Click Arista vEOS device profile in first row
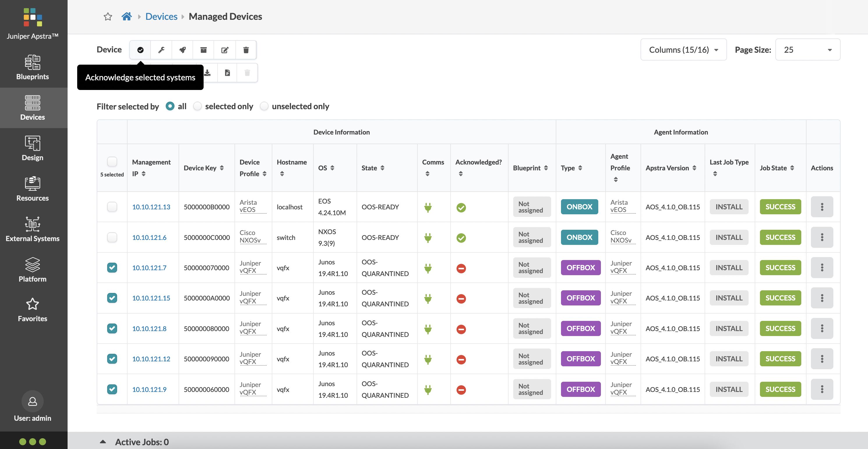Image resolution: width=868 pixels, height=449 pixels. (253, 206)
